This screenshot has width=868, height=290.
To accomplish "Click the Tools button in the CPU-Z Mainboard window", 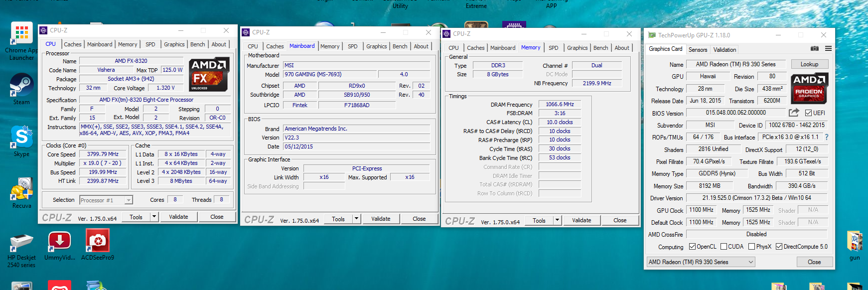I will pos(338,219).
